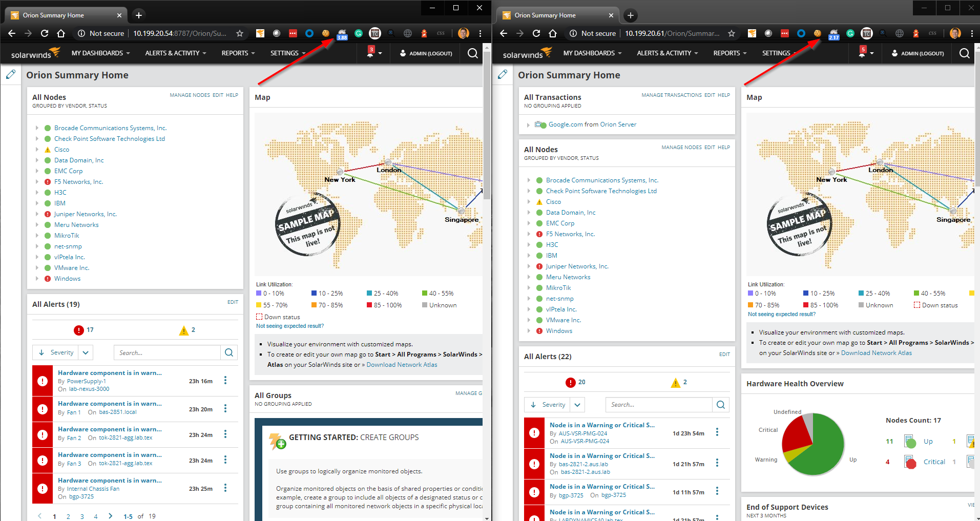Click the profile avatar in left browser toolbar
The width and height of the screenshot is (980, 521).
(x=464, y=33)
